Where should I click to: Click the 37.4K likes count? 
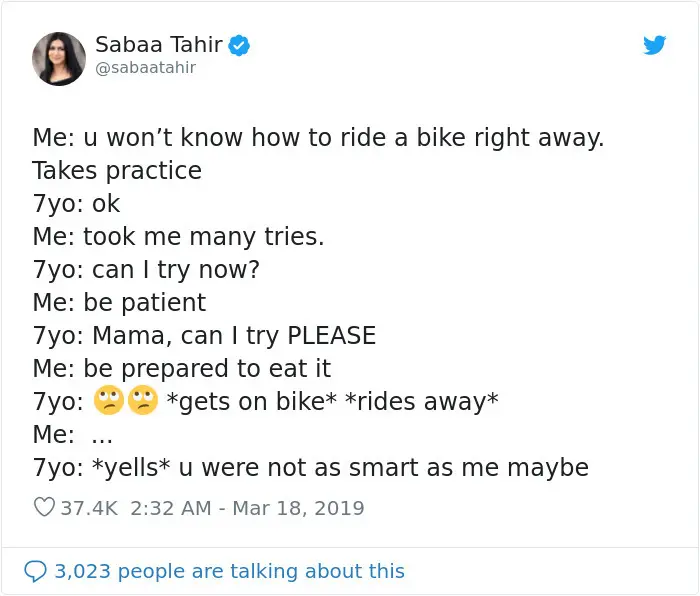(x=89, y=508)
